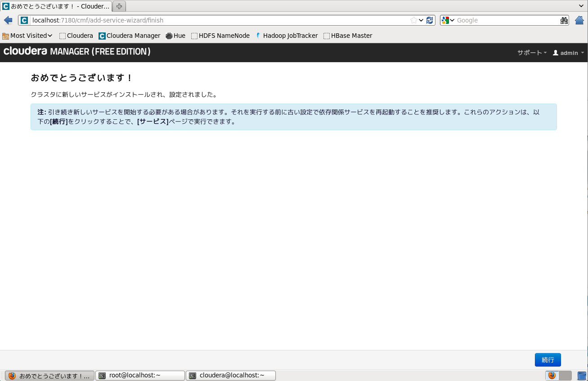Switch to the empty second workspace

tap(565, 376)
